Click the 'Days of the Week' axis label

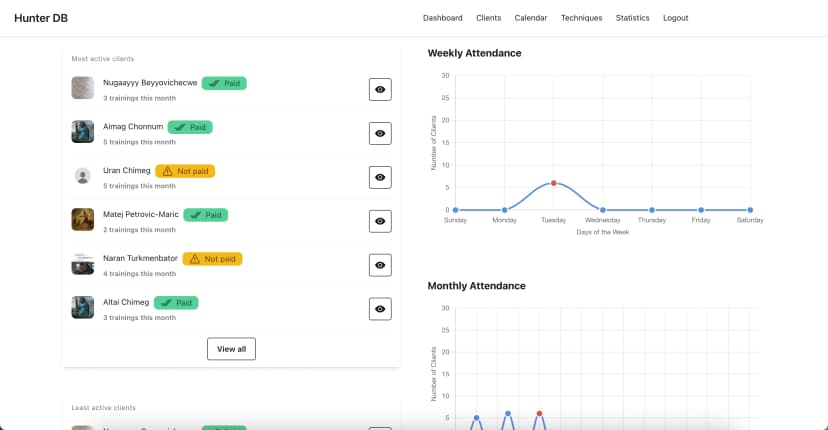(603, 232)
